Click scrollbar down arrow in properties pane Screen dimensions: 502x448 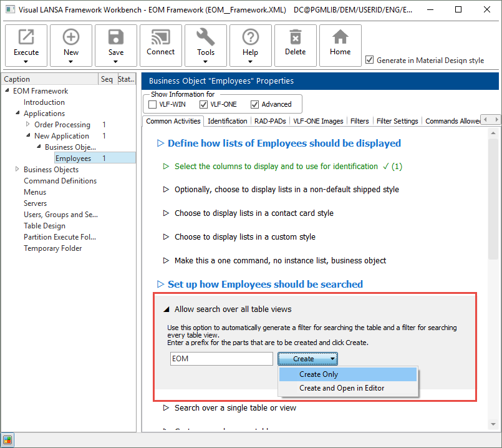click(493, 424)
